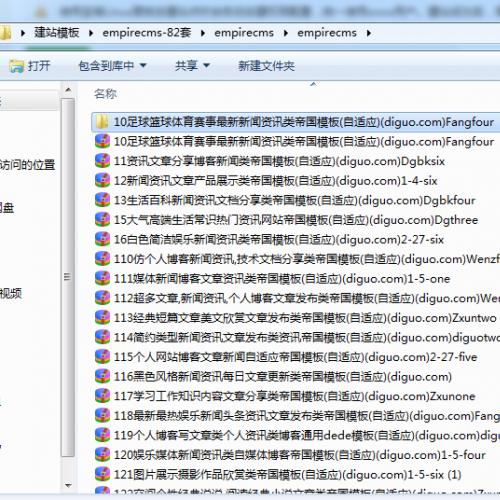Click the archive icon of the 11资讯文章分享博客 file
Viewport: 500px width, 500px height.
coord(102,161)
